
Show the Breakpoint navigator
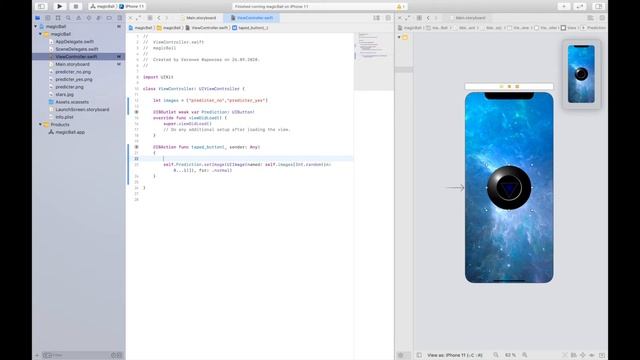[x=109, y=18]
